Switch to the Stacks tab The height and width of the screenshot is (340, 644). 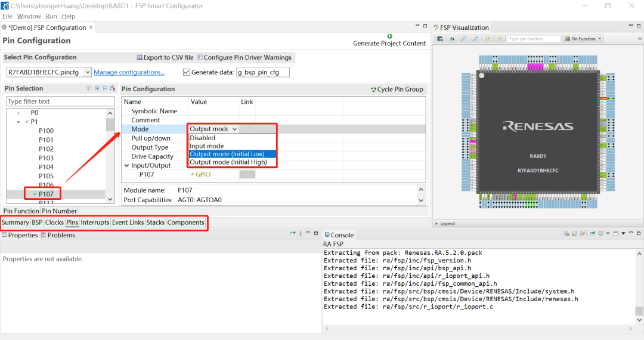point(155,222)
